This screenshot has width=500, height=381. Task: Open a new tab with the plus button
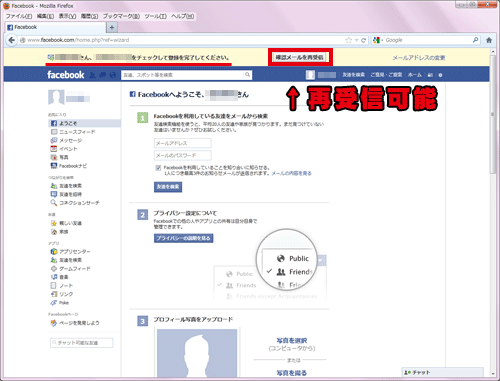click(x=112, y=27)
